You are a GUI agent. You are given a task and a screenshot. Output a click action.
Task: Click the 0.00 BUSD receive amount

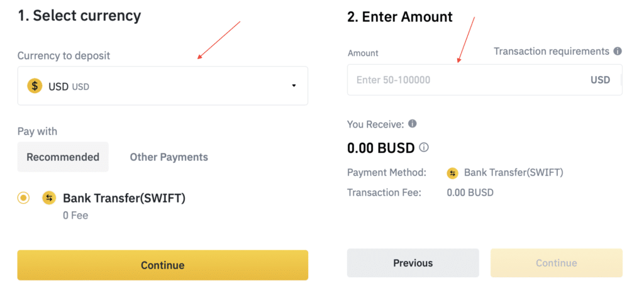click(x=381, y=148)
